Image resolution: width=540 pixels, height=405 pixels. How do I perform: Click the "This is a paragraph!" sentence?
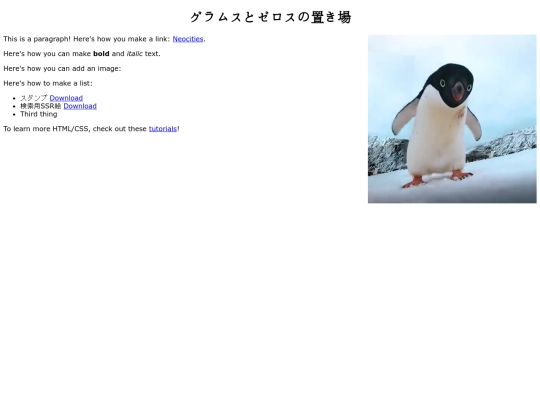click(x=37, y=39)
